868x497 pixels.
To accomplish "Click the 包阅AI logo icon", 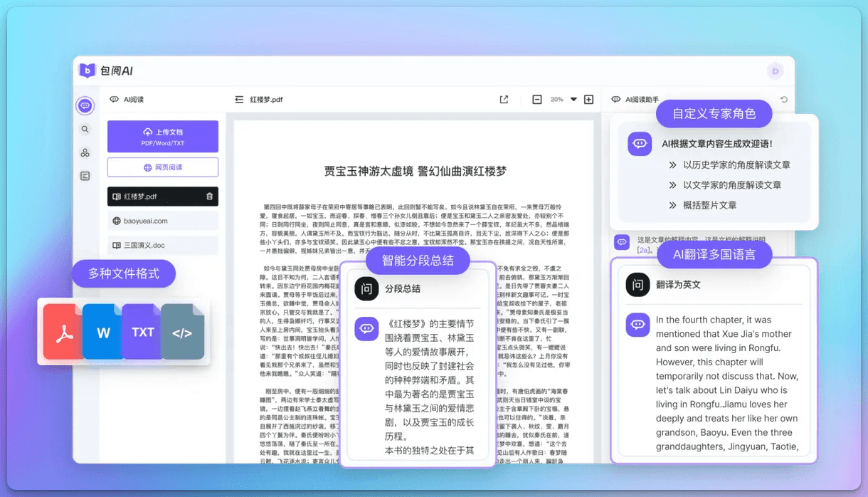I will click(x=87, y=70).
